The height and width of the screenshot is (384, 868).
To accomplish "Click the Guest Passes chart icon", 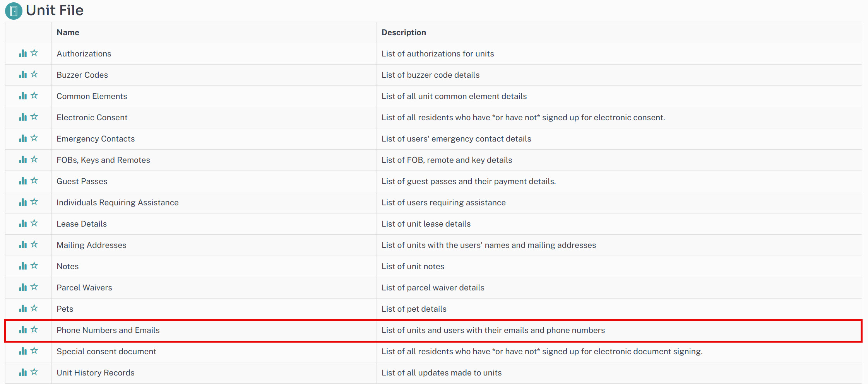I will pos(23,181).
